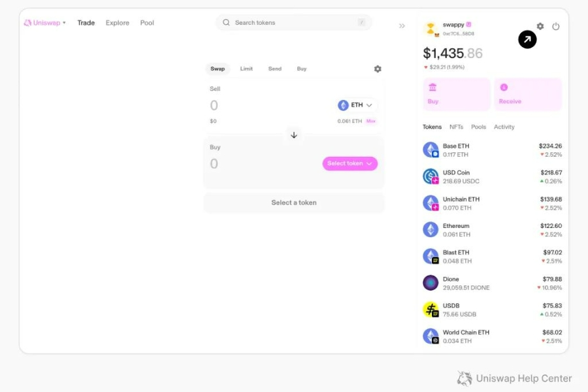This screenshot has width=588, height=392.
Task: Click the World Chain ETH value $68.02
Action: (x=552, y=333)
